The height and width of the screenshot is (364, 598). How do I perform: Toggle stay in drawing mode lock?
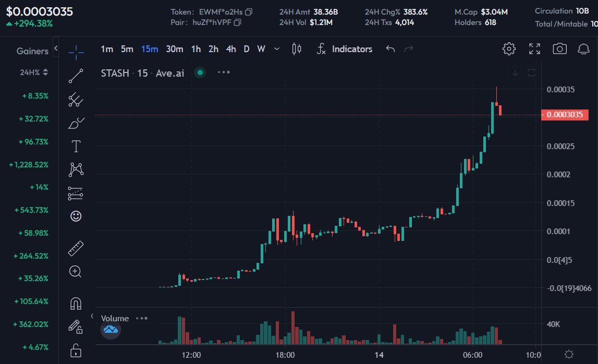[x=76, y=327]
